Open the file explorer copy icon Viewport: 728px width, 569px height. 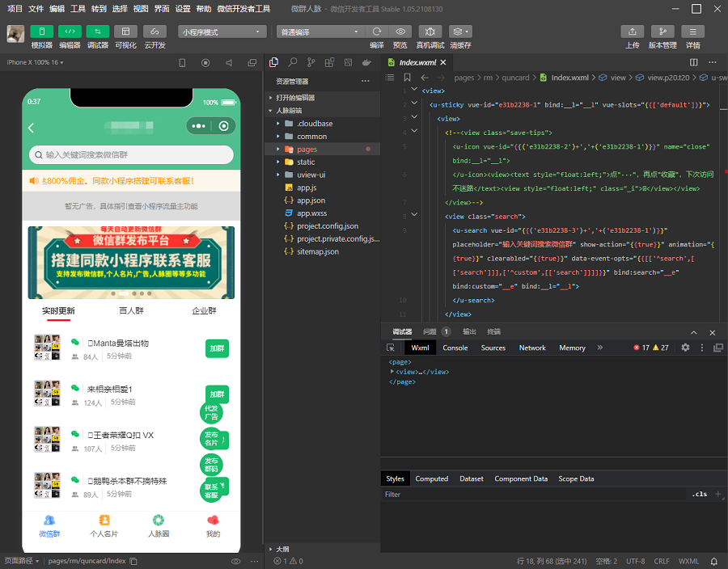[x=274, y=62]
